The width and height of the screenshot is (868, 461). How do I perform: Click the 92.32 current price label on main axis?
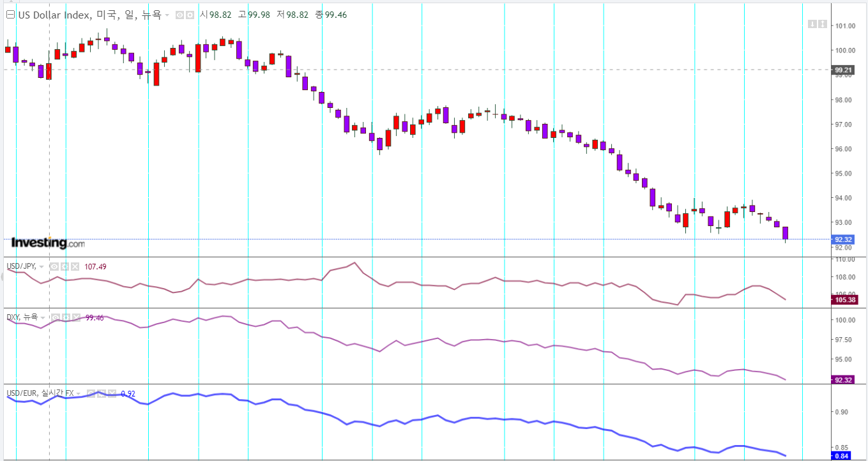pyautogui.click(x=842, y=239)
